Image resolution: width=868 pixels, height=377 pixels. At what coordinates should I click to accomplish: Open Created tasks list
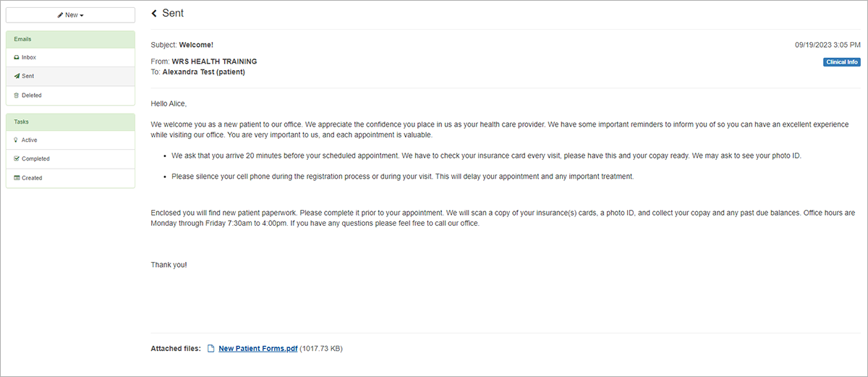(70, 178)
